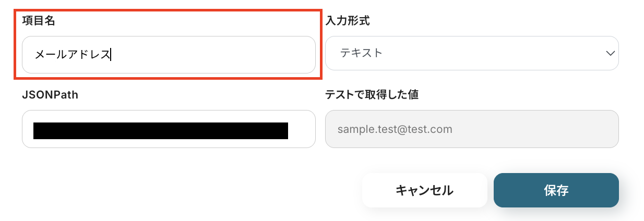Click the テストで取得した値 read-only field
The image size is (644, 221).
click(471, 129)
